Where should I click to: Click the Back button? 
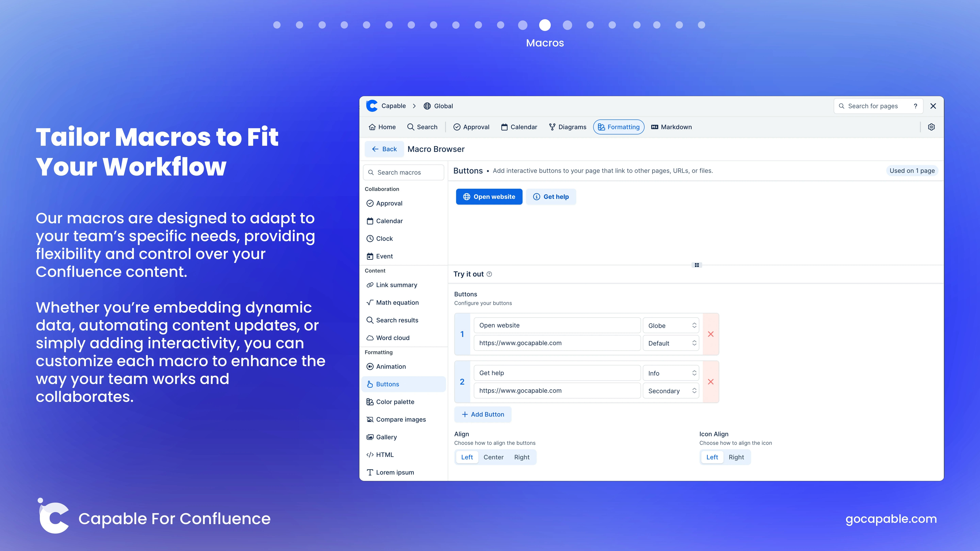[x=384, y=149]
